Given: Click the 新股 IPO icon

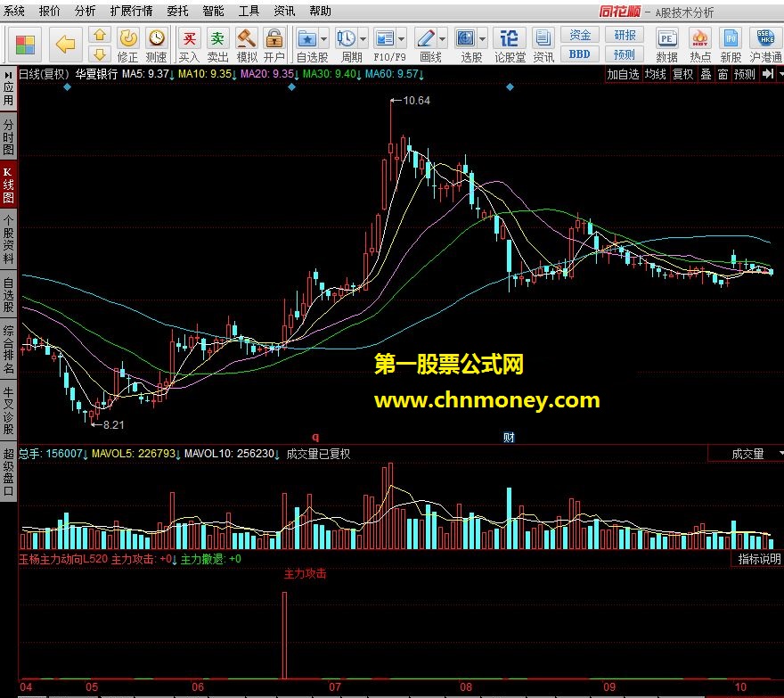Looking at the screenshot, I should click(x=731, y=38).
